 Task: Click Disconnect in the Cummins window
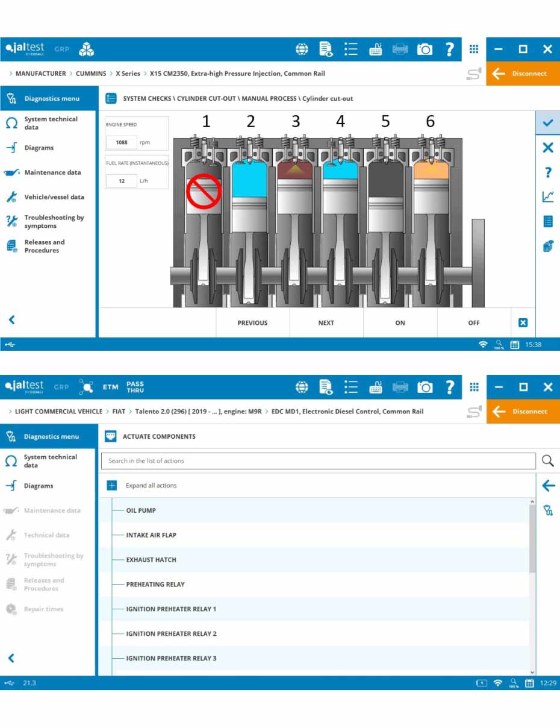click(x=523, y=74)
